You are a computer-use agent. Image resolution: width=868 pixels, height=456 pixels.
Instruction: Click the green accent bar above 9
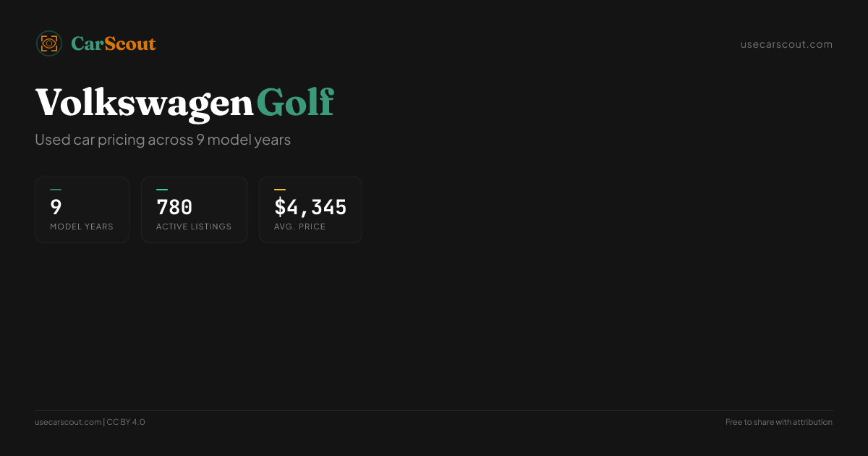[x=56, y=190]
